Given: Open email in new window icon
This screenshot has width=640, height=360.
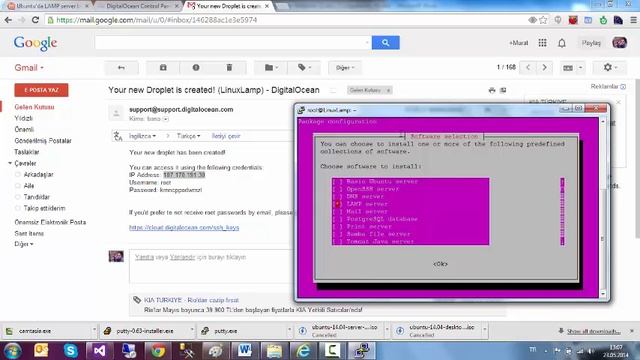Looking at the screenshot, I should [503, 90].
